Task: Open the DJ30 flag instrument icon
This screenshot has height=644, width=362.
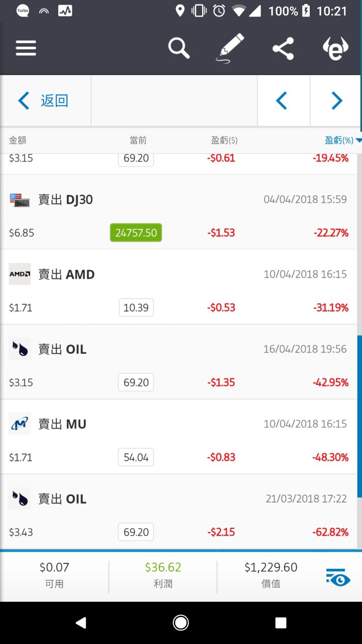Action: point(20,200)
